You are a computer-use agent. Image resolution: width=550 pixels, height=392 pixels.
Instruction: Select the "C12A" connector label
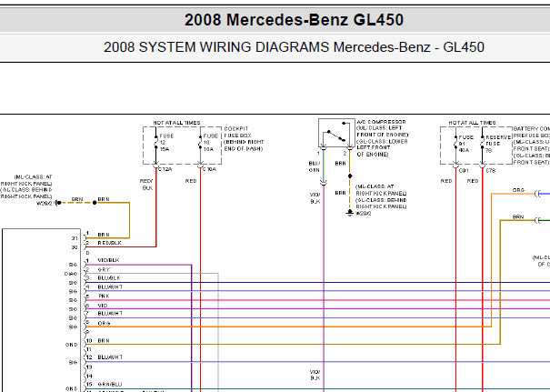165,169
